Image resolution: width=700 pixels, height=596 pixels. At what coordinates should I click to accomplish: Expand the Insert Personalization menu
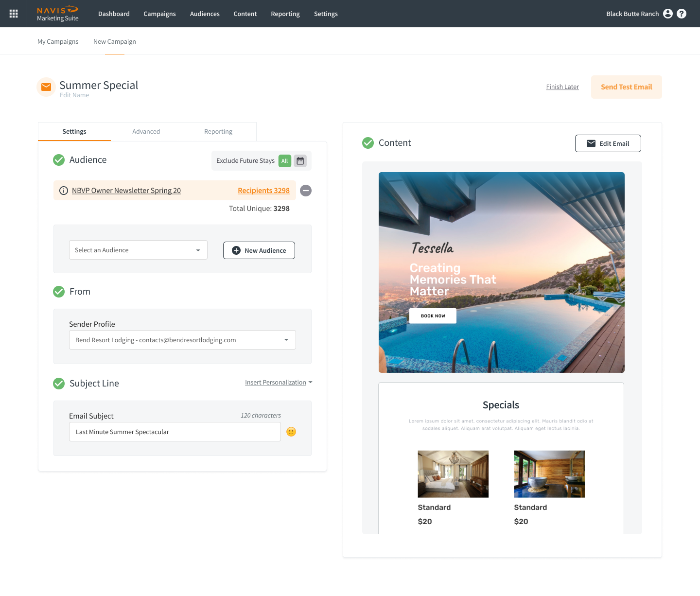(278, 383)
